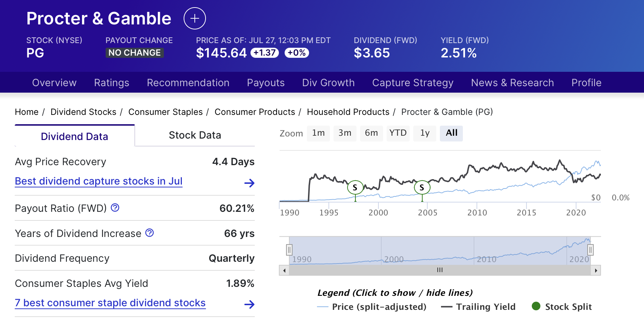Image resolution: width=644 pixels, height=326 pixels.
Task: Click the 2.51% forward yield value
Action: tap(459, 53)
